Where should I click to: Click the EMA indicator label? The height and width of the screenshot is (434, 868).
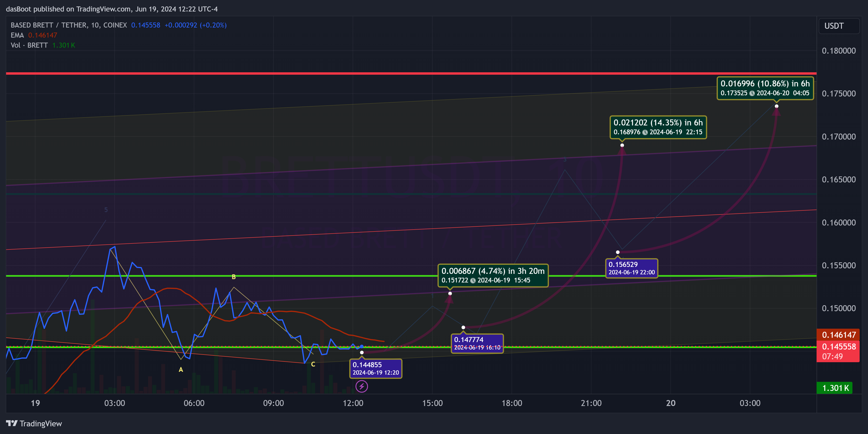[17, 35]
